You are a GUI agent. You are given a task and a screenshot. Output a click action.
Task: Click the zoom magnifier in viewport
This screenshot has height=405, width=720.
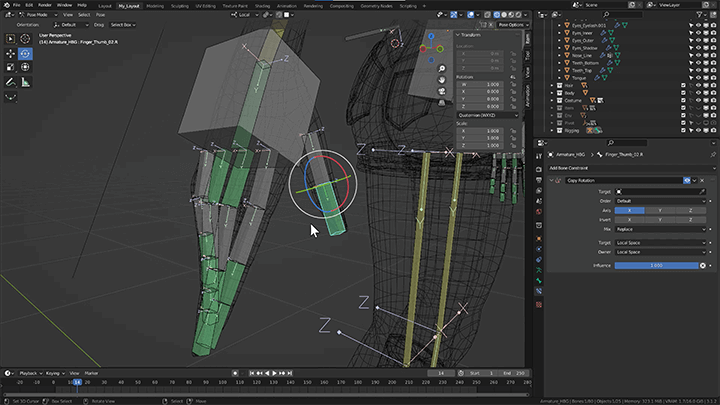tap(442, 68)
